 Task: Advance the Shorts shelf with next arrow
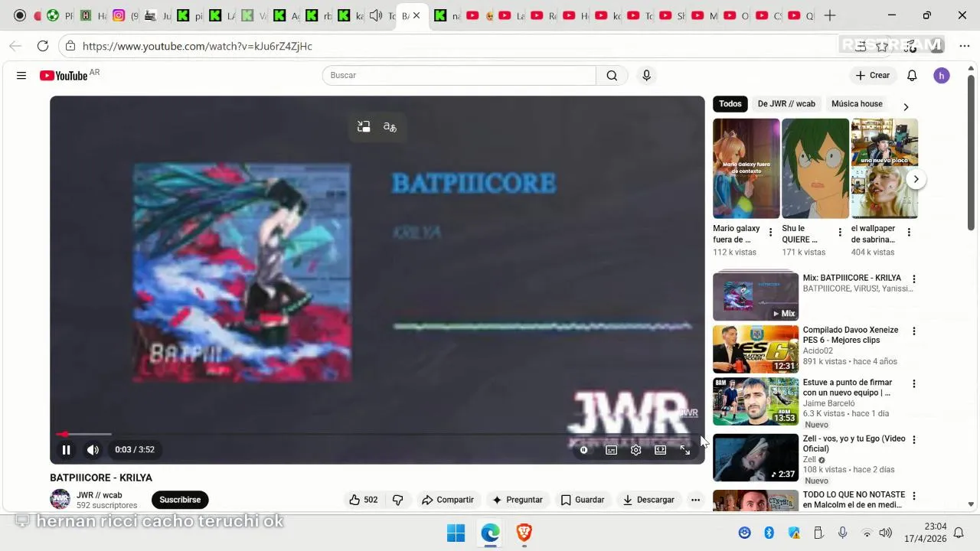click(916, 179)
